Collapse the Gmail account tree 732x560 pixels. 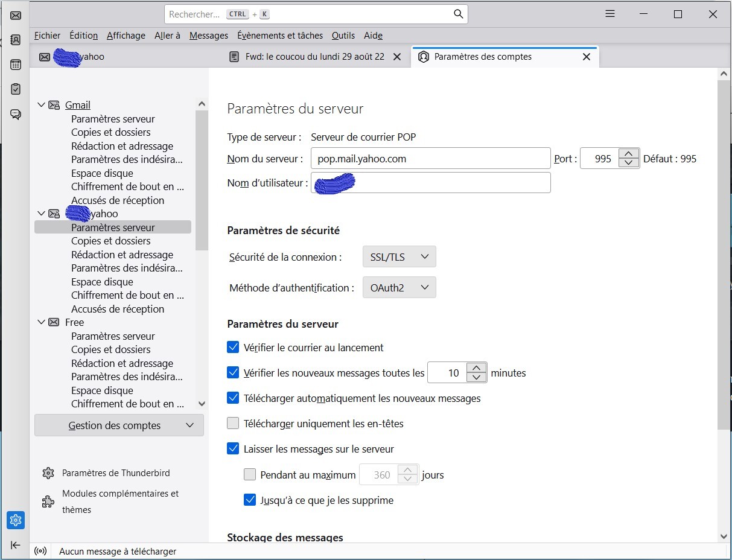coord(41,105)
